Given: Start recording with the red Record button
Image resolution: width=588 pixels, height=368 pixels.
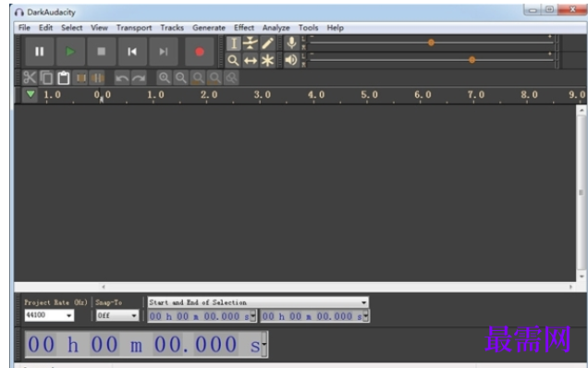Looking at the screenshot, I should [x=200, y=52].
